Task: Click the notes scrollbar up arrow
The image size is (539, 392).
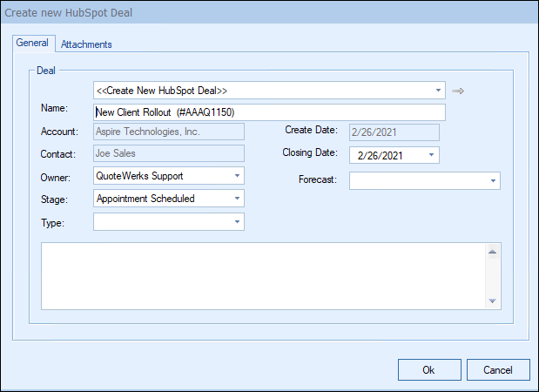Action: click(492, 252)
